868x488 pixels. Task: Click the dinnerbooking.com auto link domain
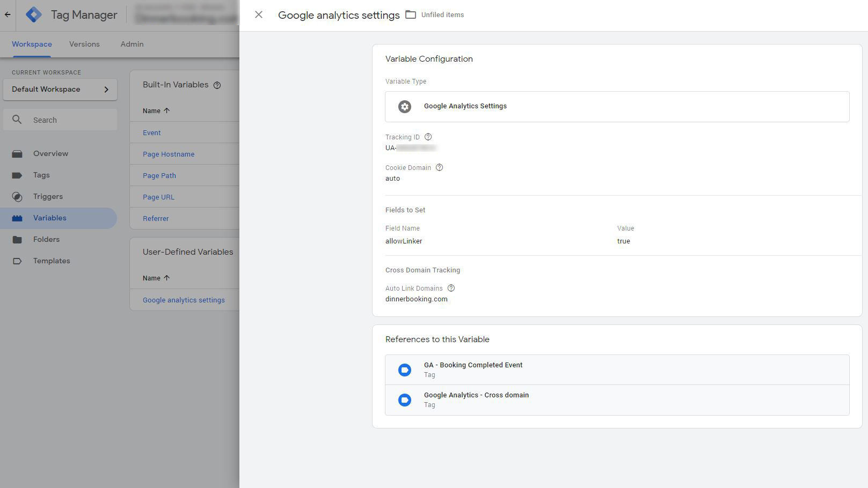(416, 299)
